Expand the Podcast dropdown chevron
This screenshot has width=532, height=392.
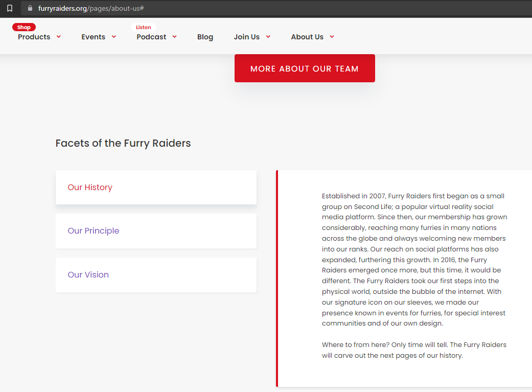tap(175, 37)
